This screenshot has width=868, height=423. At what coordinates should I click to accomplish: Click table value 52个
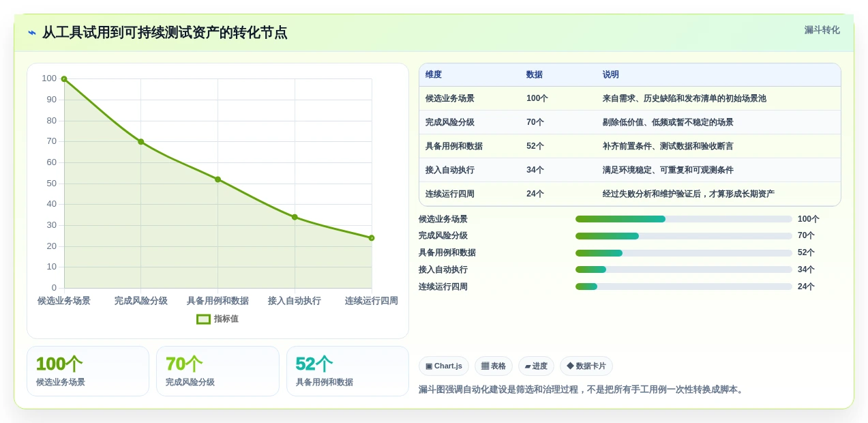tap(535, 146)
